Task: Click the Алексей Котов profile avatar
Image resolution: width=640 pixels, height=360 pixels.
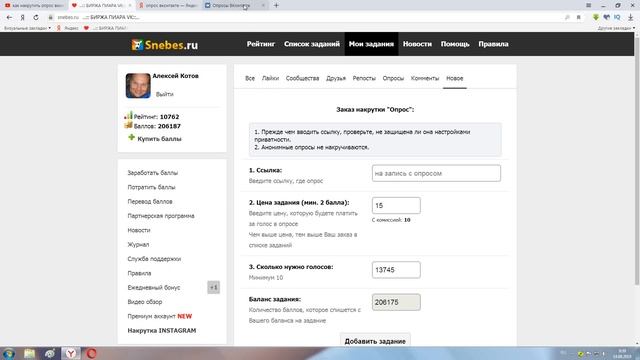Action: point(138,86)
